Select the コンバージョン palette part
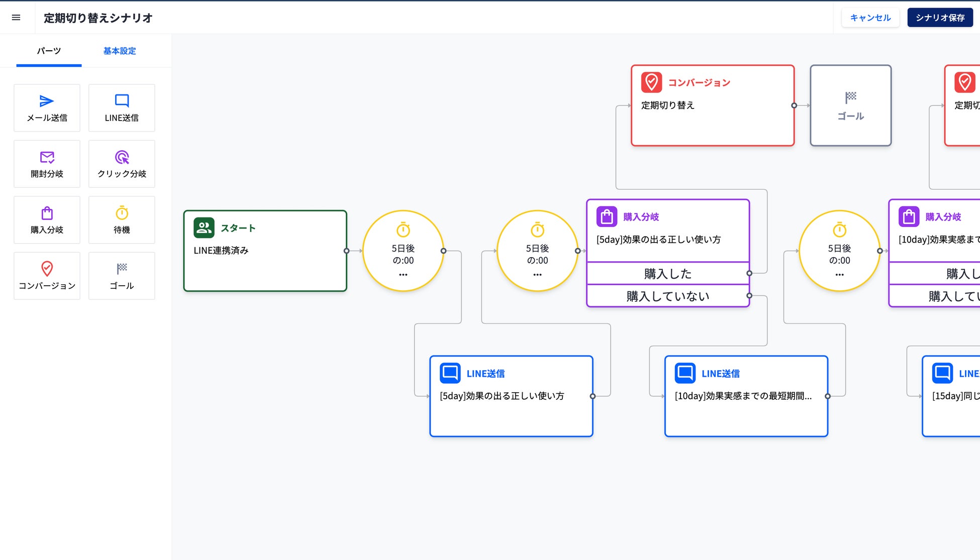 [x=47, y=276]
